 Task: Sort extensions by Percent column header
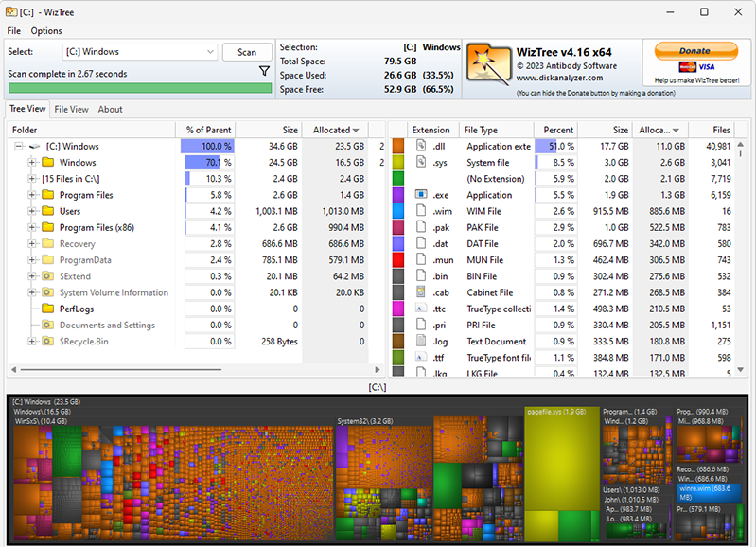coord(556,130)
